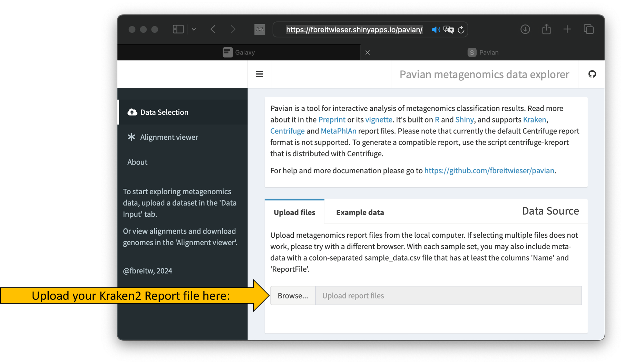Viewport: 624px width, 364px height.
Task: Click the address bar URL
Action: click(354, 30)
